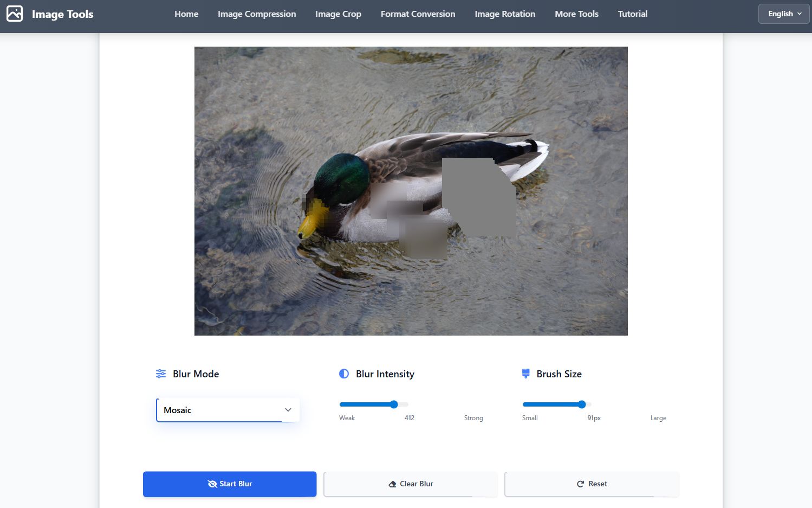This screenshot has height=508, width=812.
Task: Click the chevron arrow in Mosaic select
Action: pos(288,410)
